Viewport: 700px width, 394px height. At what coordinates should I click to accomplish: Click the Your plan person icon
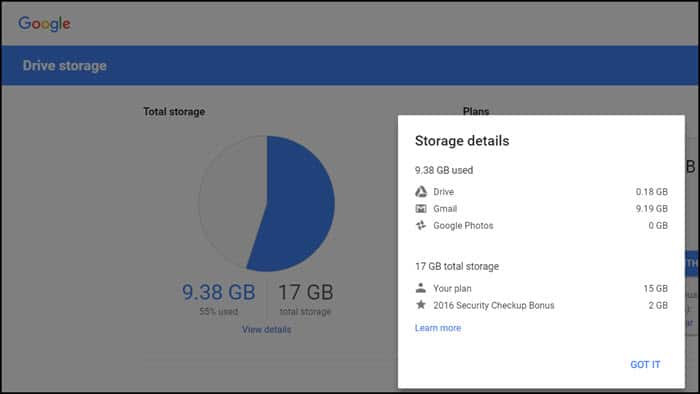point(421,288)
